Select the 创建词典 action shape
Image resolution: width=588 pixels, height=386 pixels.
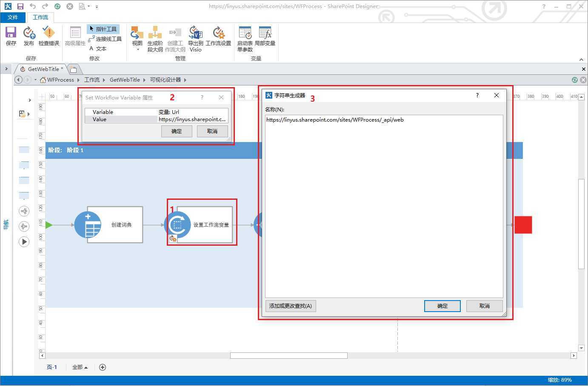(109, 224)
